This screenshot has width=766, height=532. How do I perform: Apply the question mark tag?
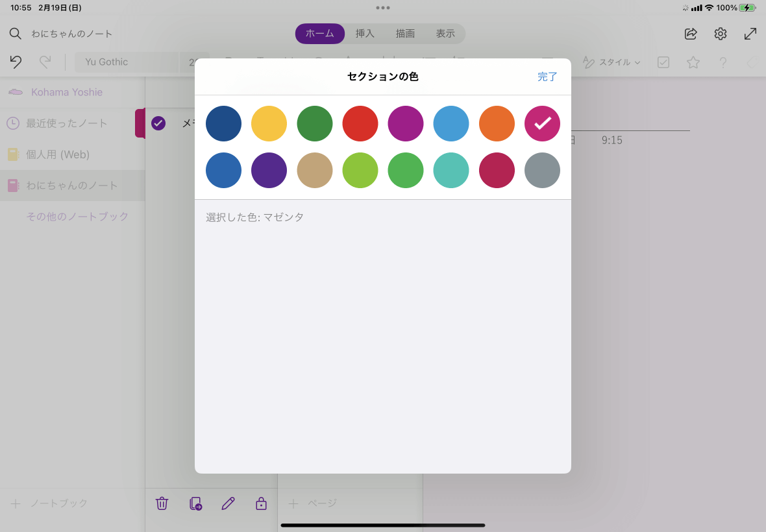723,62
